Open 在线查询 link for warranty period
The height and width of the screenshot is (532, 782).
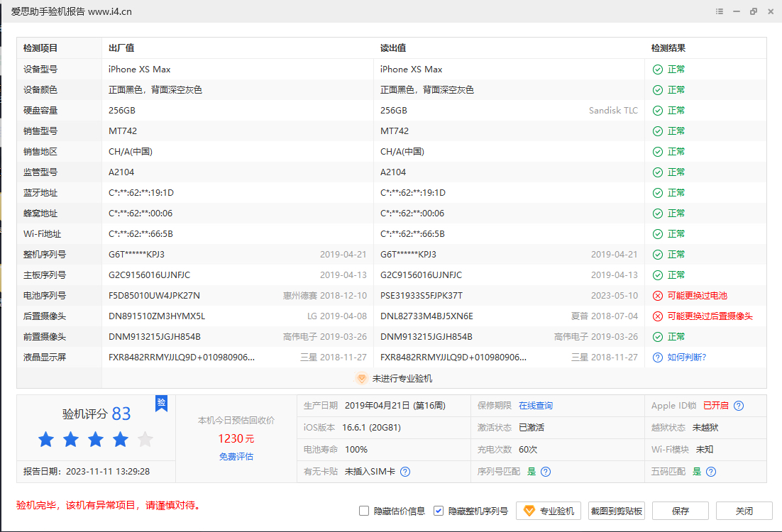click(536, 406)
